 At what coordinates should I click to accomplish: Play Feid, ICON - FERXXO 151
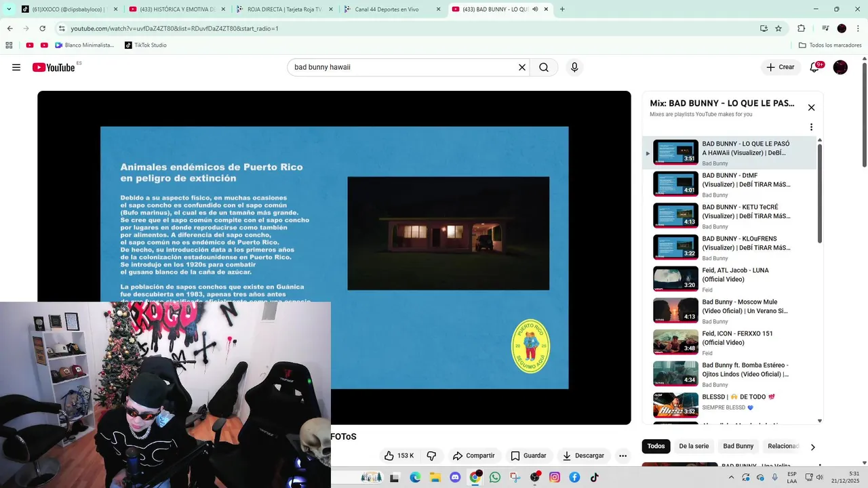730,342
